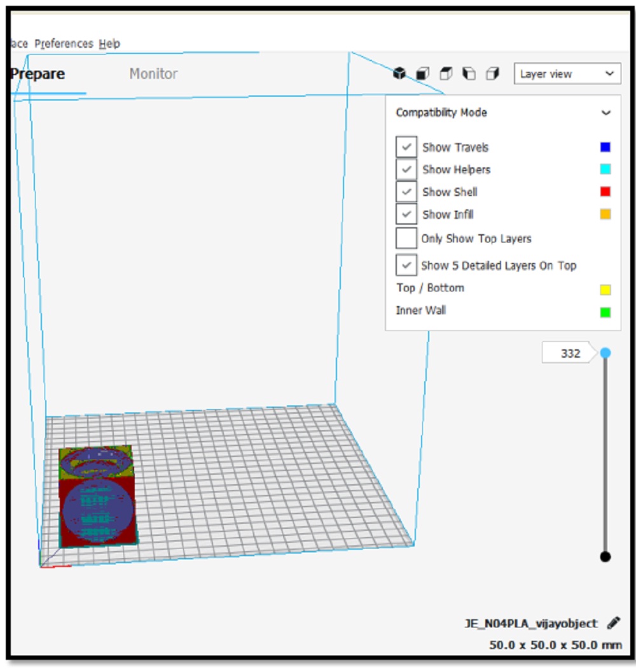
Task: Edit job name with the pencil icon
Action: pos(614,623)
